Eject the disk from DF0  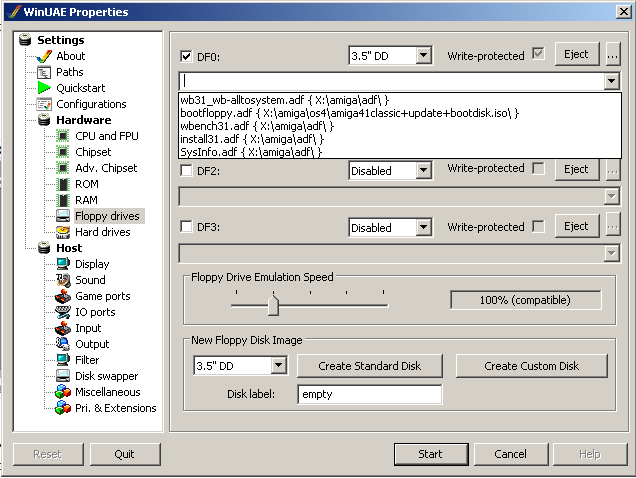[x=576, y=54]
